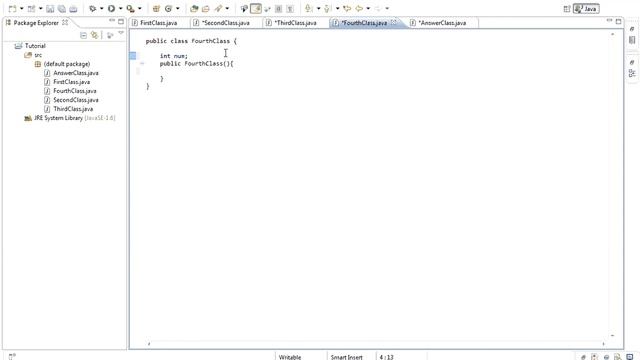Screen dimensions: 640x360
Task: Create a new Java class icon
Action: point(168,9)
